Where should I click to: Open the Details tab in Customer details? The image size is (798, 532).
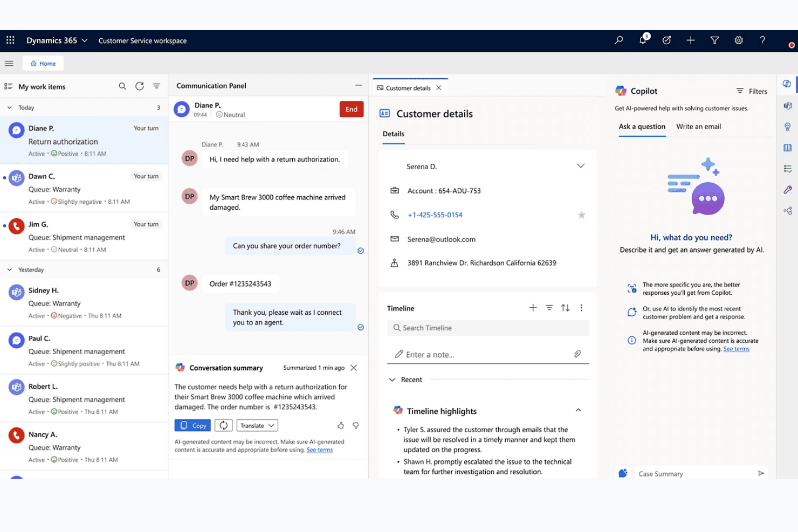[x=394, y=134]
